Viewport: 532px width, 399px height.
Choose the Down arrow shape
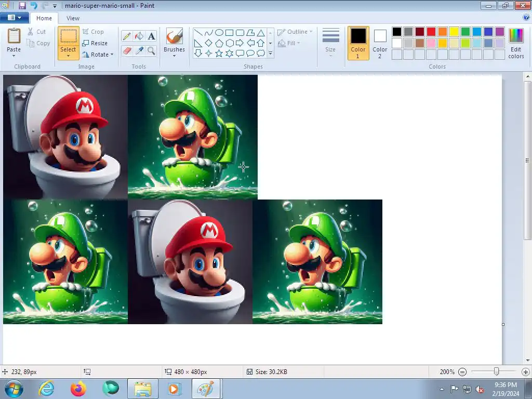point(198,54)
